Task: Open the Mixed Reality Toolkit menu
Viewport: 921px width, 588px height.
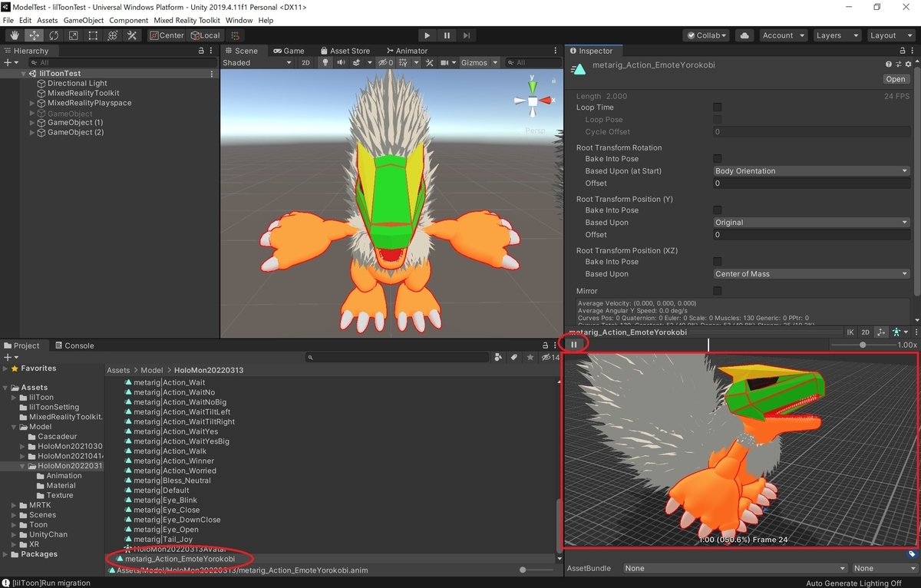Action: click(187, 20)
